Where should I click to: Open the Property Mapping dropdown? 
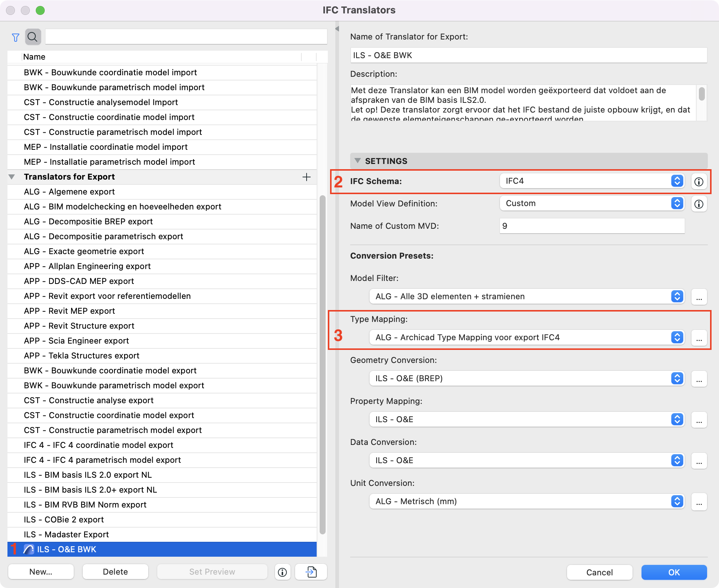point(527,420)
